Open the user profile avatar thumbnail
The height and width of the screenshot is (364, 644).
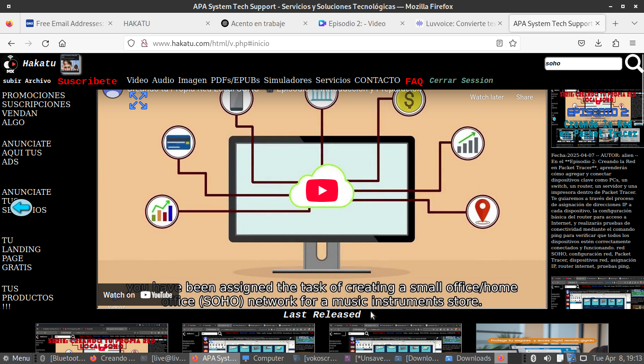(x=70, y=64)
